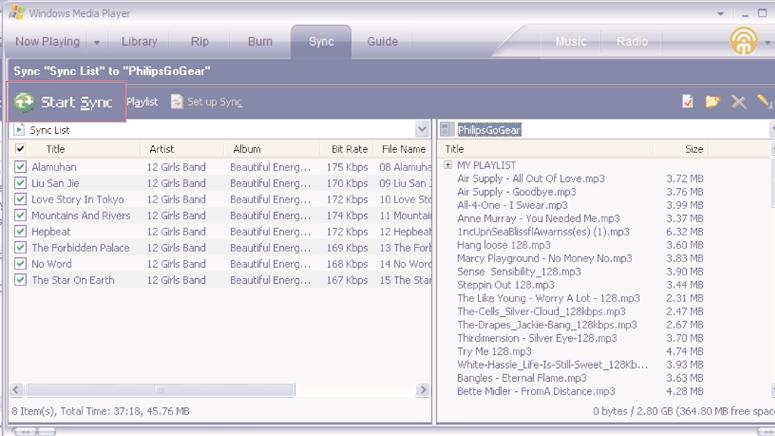Screen dimensions: 775x436
Task: Select Hang loose 128.mp3
Action: [504, 245]
